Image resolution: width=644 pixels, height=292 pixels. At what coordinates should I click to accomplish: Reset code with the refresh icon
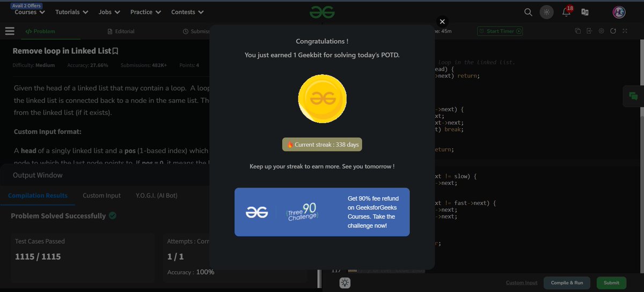[613, 31]
